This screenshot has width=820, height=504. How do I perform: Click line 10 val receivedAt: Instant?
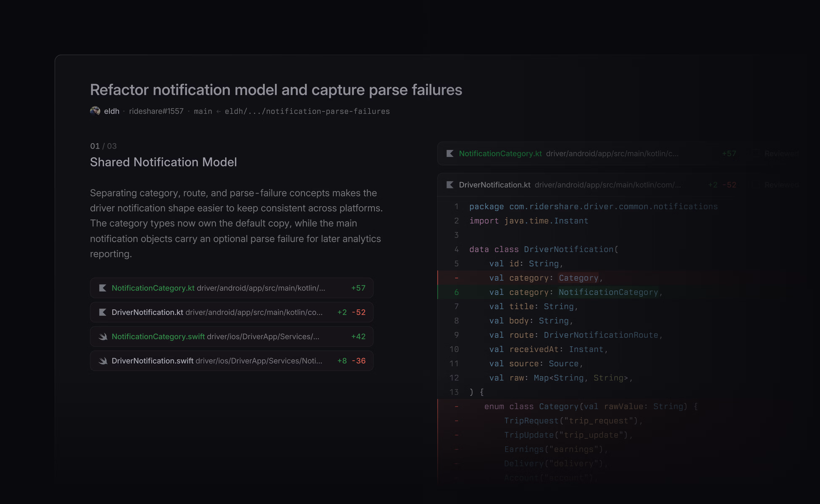click(x=549, y=349)
